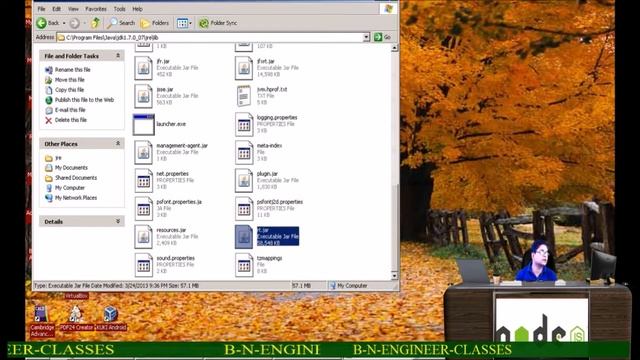Open Shared Documents in Other Places
The height and width of the screenshot is (360, 640).
[x=76, y=178]
